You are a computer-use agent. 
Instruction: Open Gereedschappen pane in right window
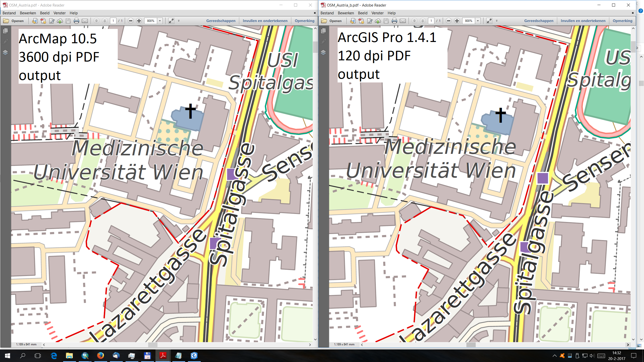[x=539, y=21]
